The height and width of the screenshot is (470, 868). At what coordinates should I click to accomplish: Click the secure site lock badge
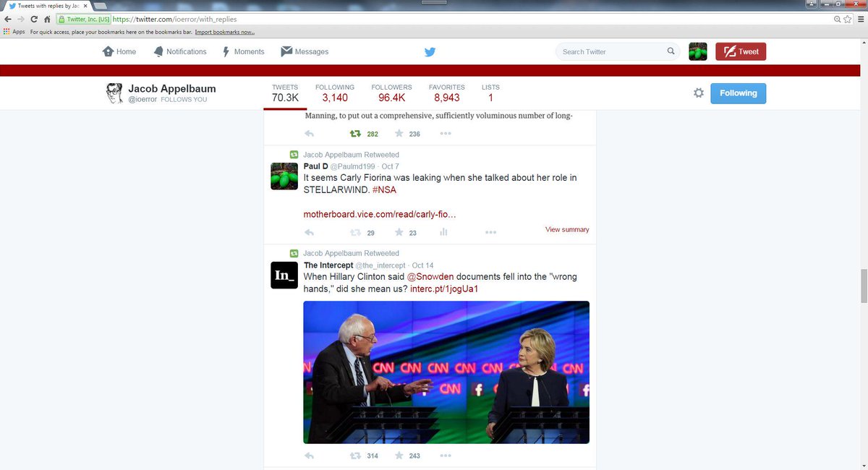tap(83, 20)
